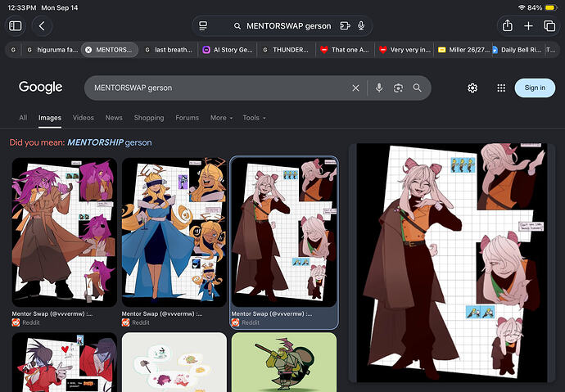Click the Sign in button
Viewport: 565px width, 392px height.
tap(535, 88)
